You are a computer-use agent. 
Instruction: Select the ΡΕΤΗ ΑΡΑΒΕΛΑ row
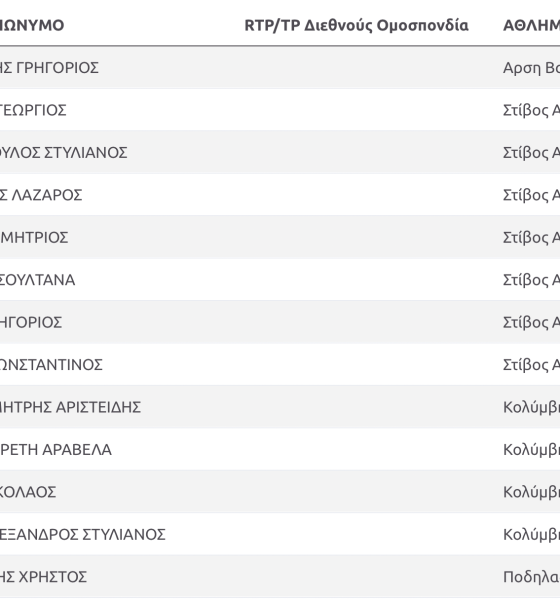point(280,450)
